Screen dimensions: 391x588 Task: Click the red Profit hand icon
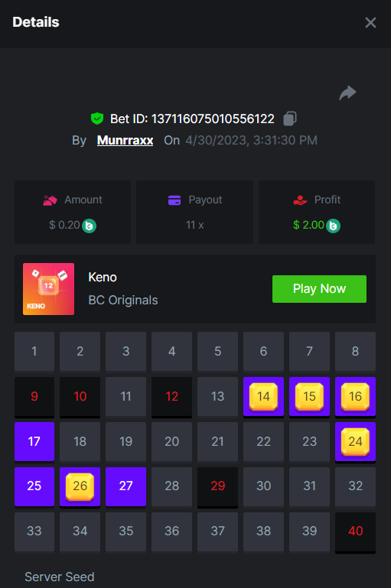[x=300, y=200]
